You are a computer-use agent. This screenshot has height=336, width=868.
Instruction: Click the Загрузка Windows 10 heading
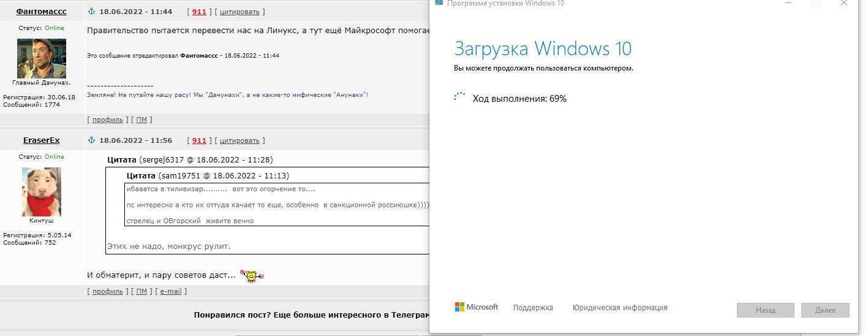pyautogui.click(x=543, y=48)
